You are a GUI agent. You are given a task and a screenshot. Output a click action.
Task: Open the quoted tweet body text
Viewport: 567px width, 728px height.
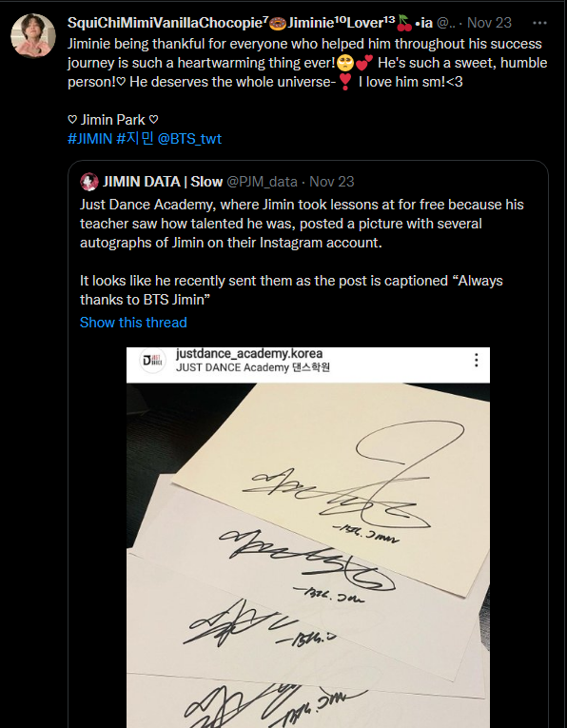tap(302, 252)
